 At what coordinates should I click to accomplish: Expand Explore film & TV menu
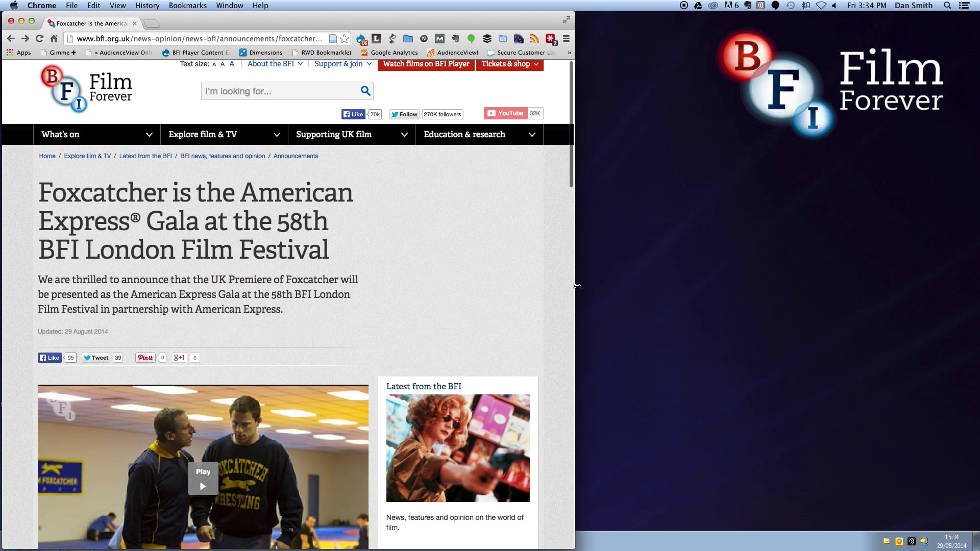pos(224,134)
